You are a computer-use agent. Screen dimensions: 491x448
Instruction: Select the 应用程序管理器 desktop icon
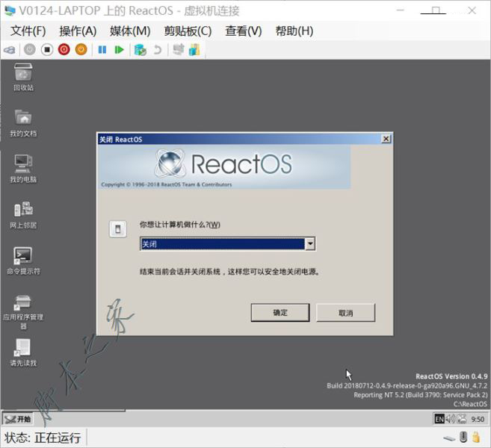(23, 303)
